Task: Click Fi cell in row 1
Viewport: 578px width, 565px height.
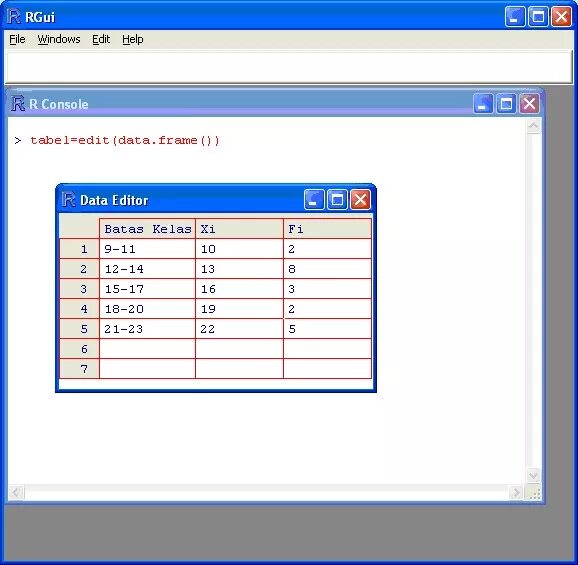Action: coord(328,249)
